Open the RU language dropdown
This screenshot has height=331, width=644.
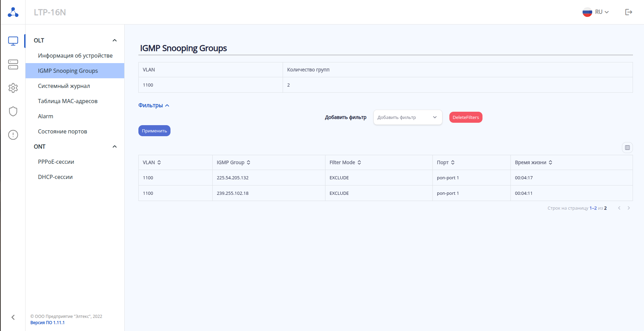pos(596,12)
